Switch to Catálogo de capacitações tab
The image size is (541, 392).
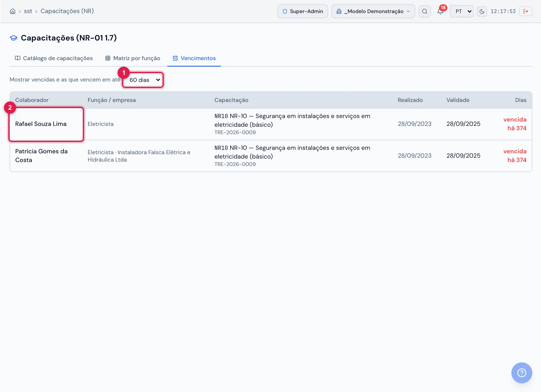pyautogui.click(x=54, y=58)
